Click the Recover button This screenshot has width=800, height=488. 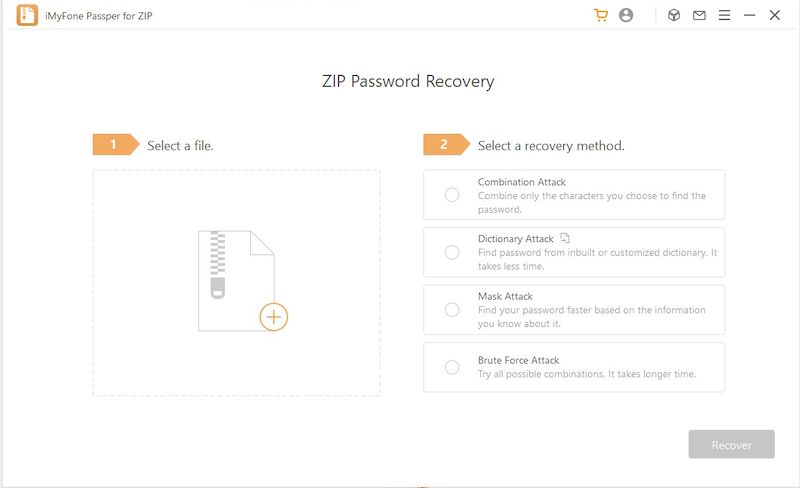(731, 445)
